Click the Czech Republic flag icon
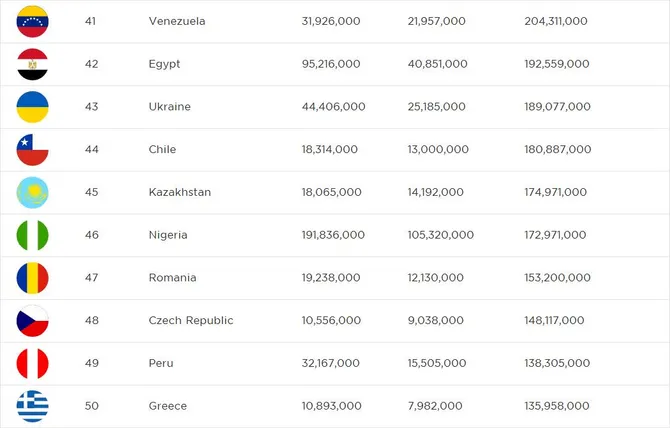This screenshot has height=428, width=670. [32, 320]
